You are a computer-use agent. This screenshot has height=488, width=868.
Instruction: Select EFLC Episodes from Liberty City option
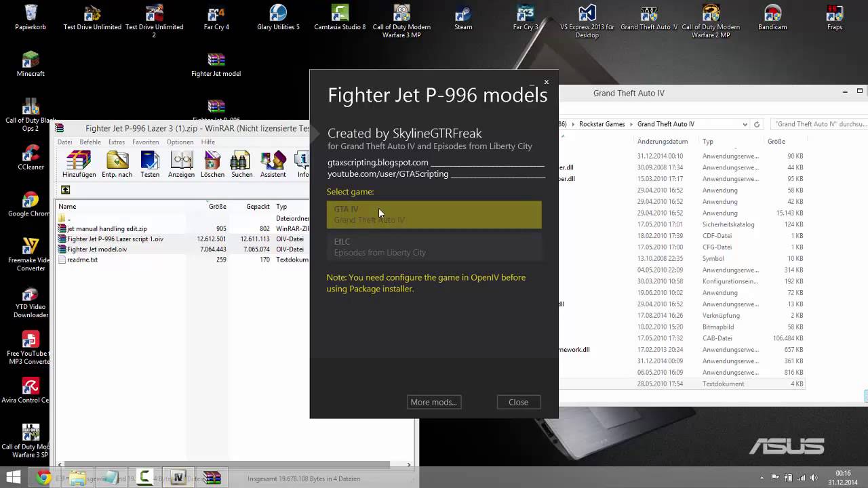pos(434,247)
